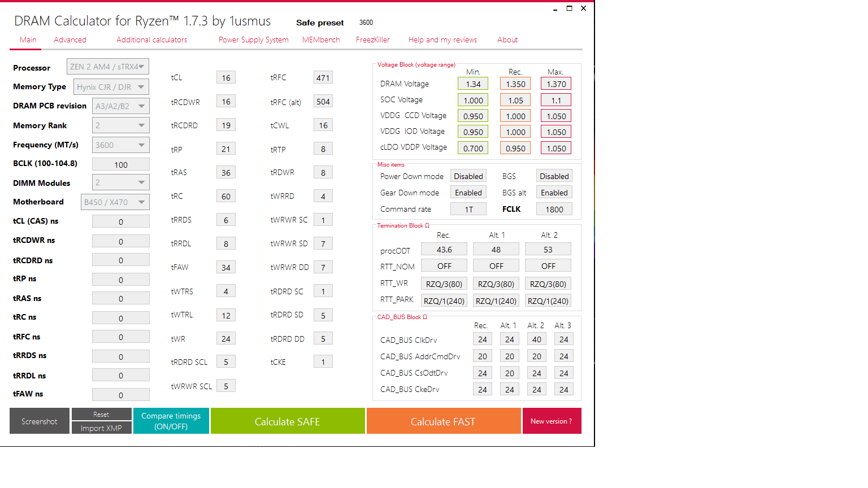The width and height of the screenshot is (868, 488).
Task: Expand the Motherboard dropdown
Action: [x=115, y=202]
